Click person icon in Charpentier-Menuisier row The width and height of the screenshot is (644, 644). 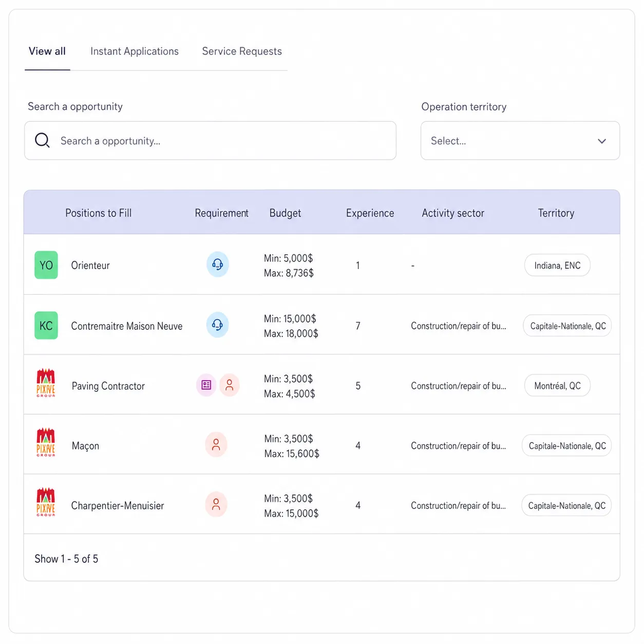(x=216, y=505)
